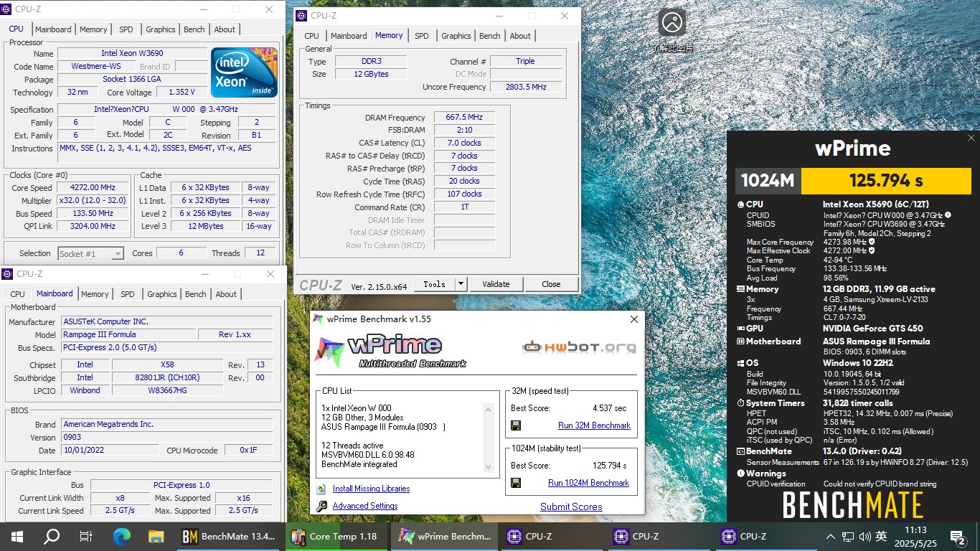Click the BenchMate 13.4 taskbar button
The width and height of the screenshot is (980, 551).
(x=229, y=536)
